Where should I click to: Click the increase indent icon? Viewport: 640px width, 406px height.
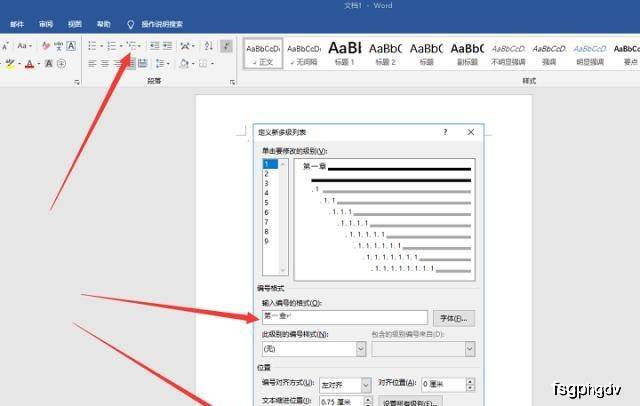point(167,46)
